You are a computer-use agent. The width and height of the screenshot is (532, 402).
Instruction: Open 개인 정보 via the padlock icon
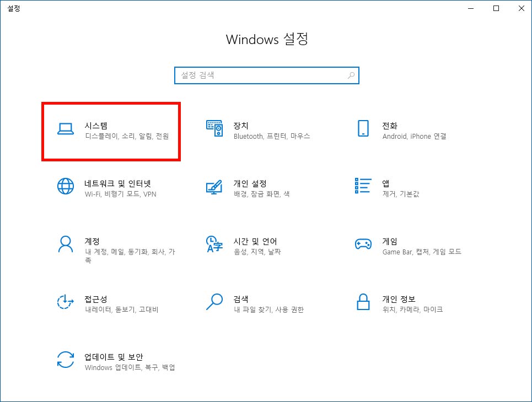pyautogui.click(x=363, y=302)
